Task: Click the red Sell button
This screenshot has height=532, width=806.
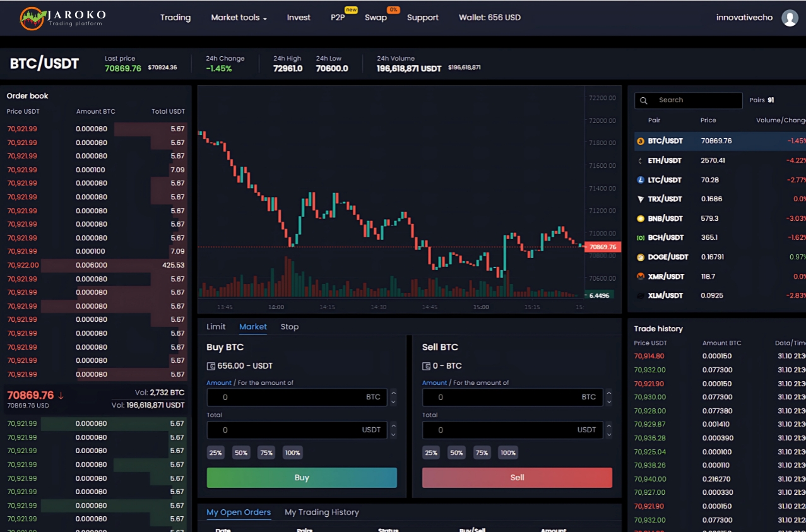Action: [x=517, y=478]
